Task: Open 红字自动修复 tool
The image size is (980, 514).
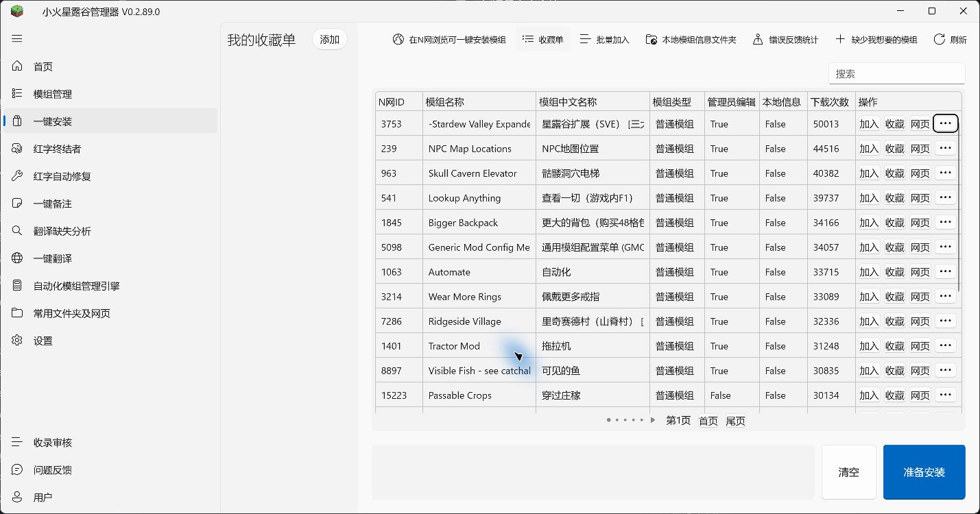Action: coord(110,176)
